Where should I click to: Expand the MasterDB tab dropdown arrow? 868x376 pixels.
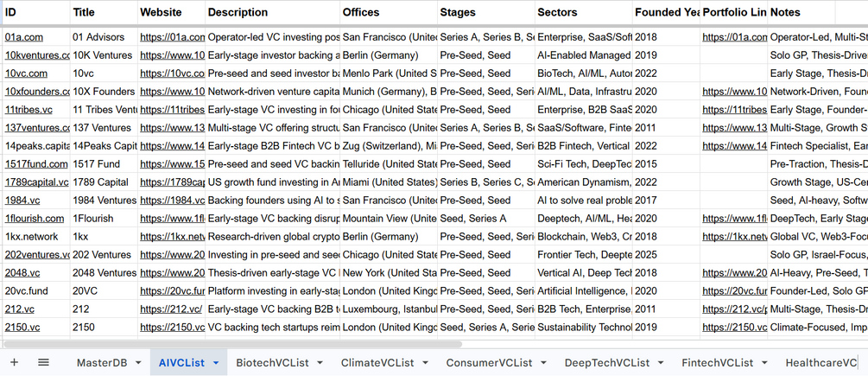[138, 363]
